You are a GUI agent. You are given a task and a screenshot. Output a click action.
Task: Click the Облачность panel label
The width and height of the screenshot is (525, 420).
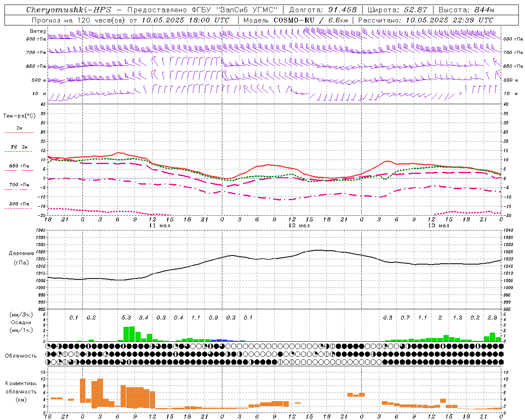[21, 356]
